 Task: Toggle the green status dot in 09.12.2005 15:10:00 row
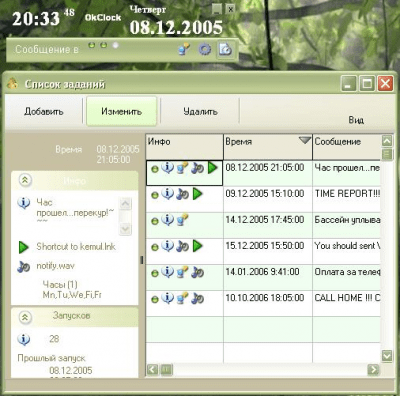[x=155, y=195]
